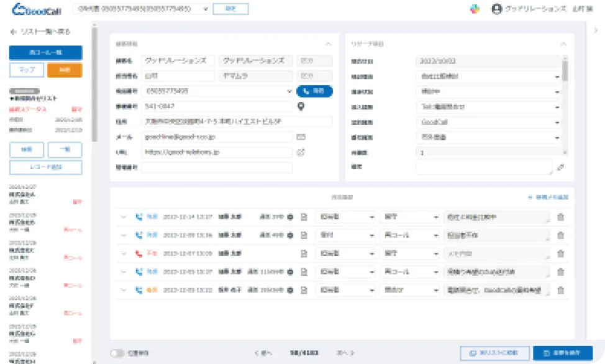
Task: Open the phone number dropdown in customer info
Action: 289,91
